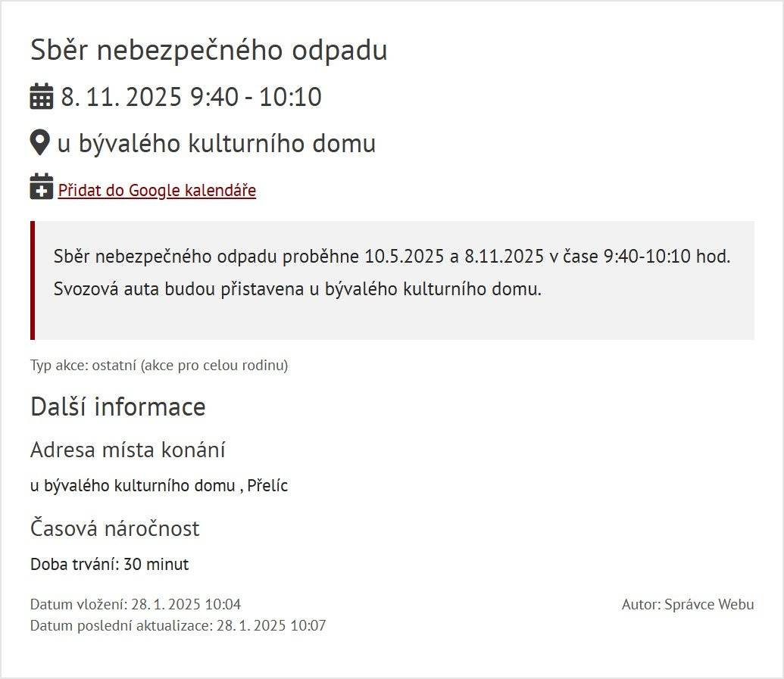Click the calendar icon beside the event date
Viewport: 784px width, 679px height.
click(x=40, y=96)
